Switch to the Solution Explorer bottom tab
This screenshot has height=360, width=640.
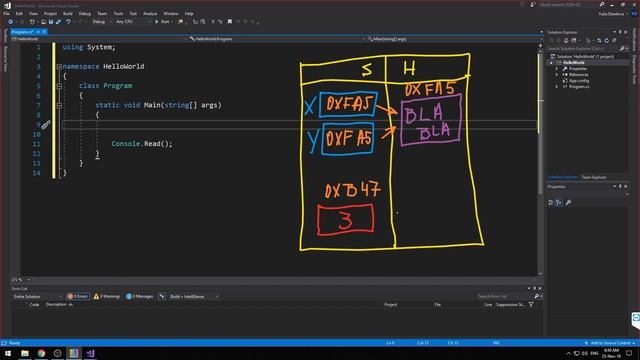click(x=562, y=178)
